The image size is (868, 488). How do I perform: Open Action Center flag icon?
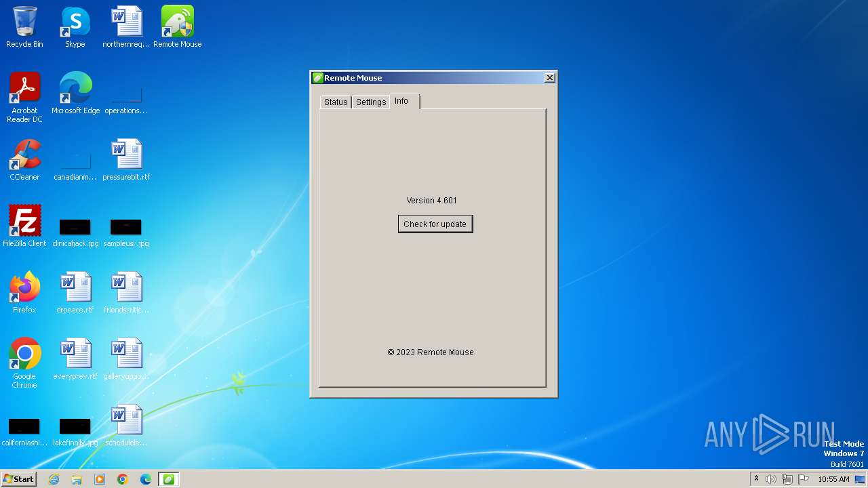coord(804,479)
